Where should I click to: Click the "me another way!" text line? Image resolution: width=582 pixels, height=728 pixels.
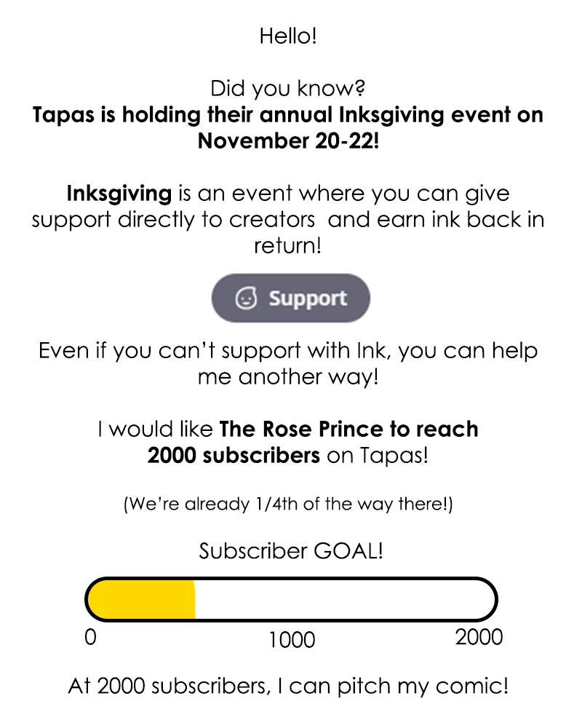288,377
